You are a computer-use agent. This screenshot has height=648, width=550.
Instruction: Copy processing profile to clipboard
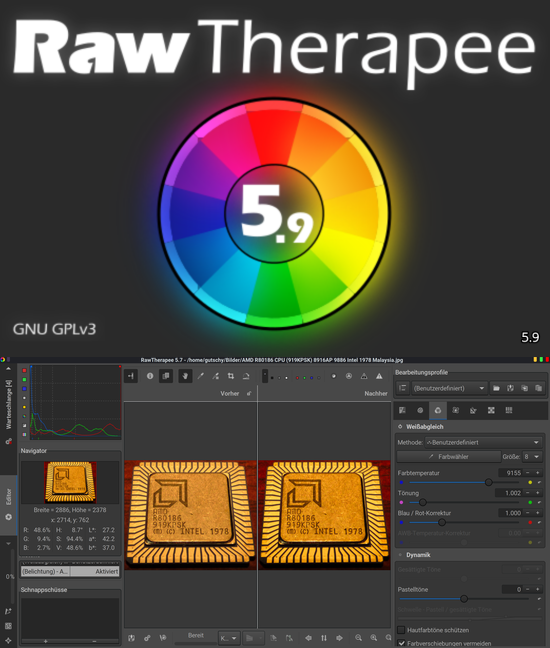pos(524,388)
